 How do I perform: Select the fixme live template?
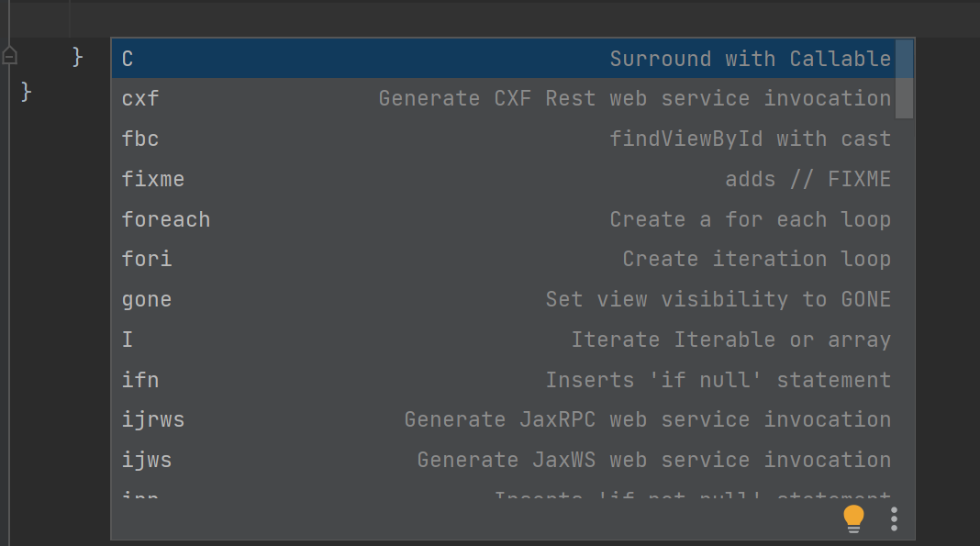(505, 179)
